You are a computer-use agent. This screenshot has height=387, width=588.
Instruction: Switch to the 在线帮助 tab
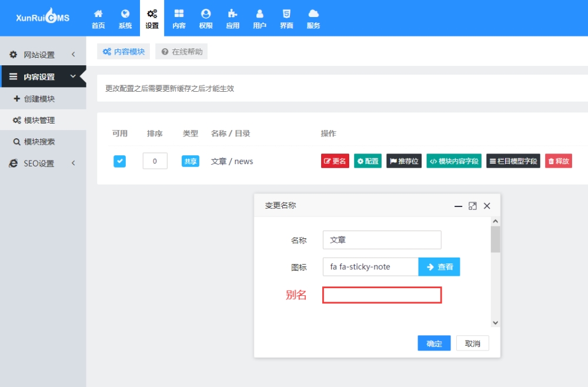click(x=181, y=51)
